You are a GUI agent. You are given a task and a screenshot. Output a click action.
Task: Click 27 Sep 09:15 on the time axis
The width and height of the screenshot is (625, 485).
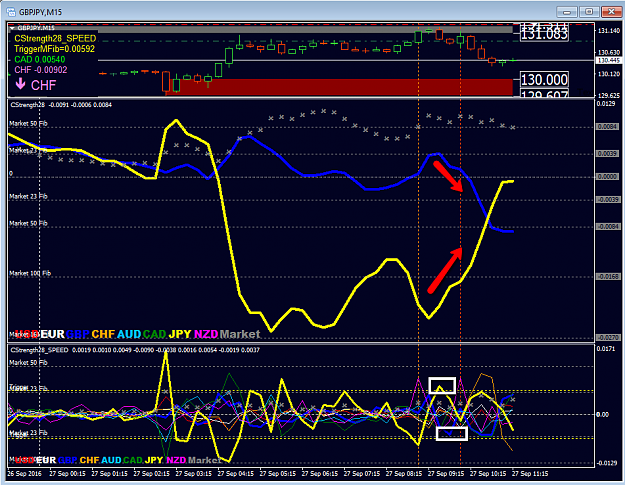[446, 474]
